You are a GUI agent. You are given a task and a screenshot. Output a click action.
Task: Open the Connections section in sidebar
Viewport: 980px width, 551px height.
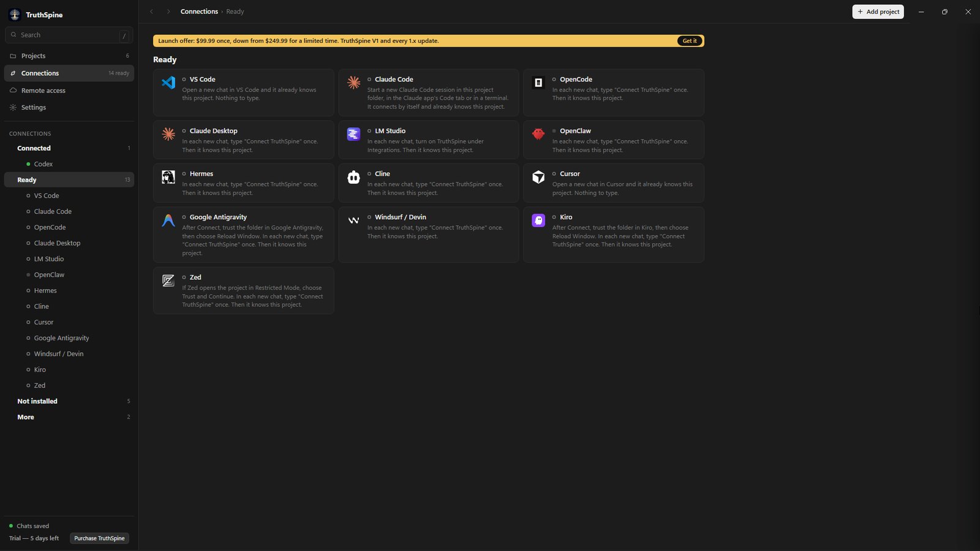[x=69, y=73]
